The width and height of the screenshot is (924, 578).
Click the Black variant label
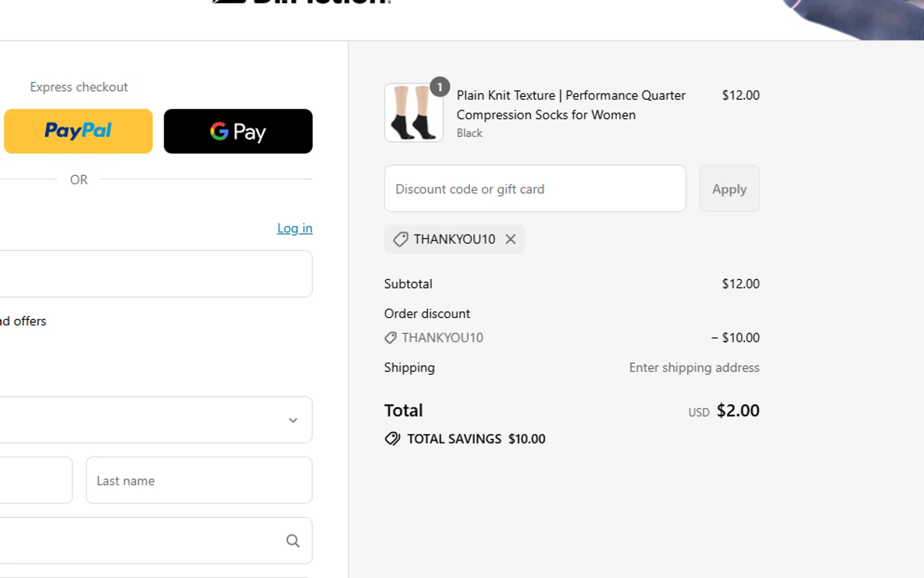(469, 133)
